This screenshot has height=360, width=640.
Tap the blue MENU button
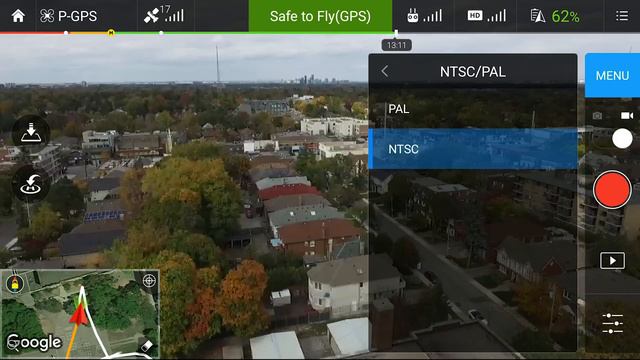[612, 76]
